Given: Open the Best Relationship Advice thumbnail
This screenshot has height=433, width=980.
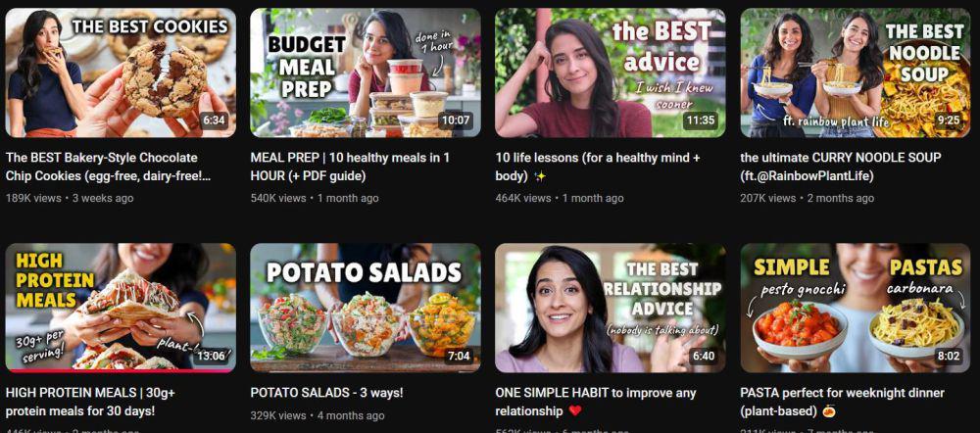Looking at the screenshot, I should [x=611, y=308].
